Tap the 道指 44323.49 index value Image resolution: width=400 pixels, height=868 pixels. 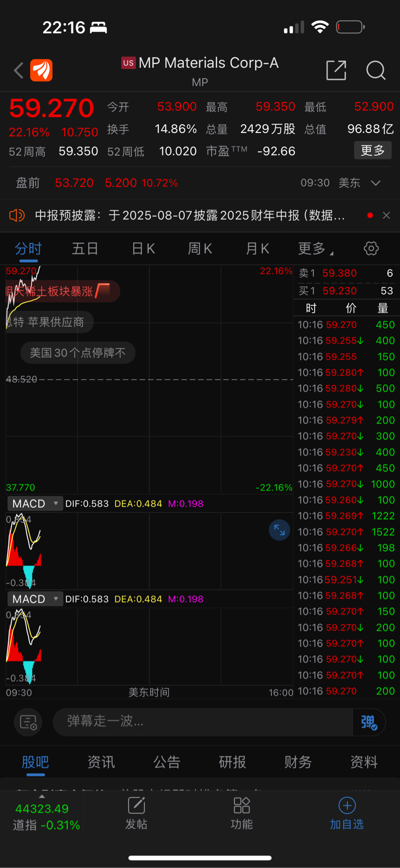[42, 809]
